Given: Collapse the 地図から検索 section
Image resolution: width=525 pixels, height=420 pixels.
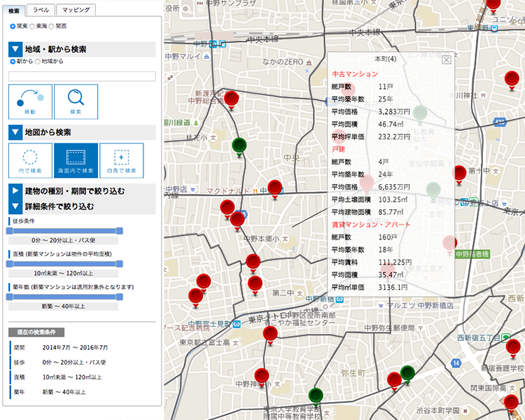Looking at the screenshot, I should (15, 132).
